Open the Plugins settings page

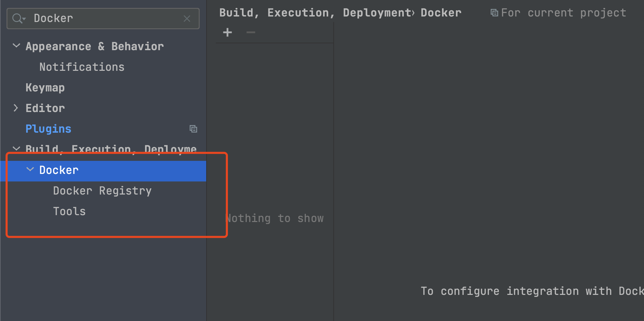tap(48, 129)
